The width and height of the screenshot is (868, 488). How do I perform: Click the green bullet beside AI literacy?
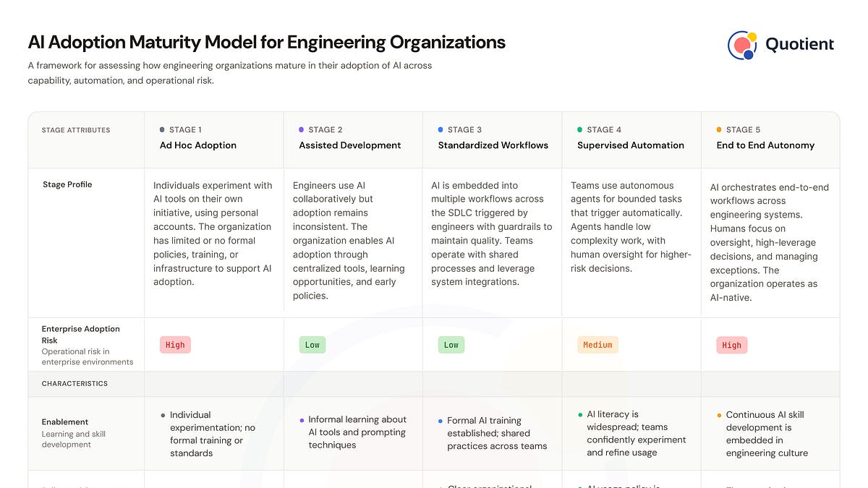(580, 415)
